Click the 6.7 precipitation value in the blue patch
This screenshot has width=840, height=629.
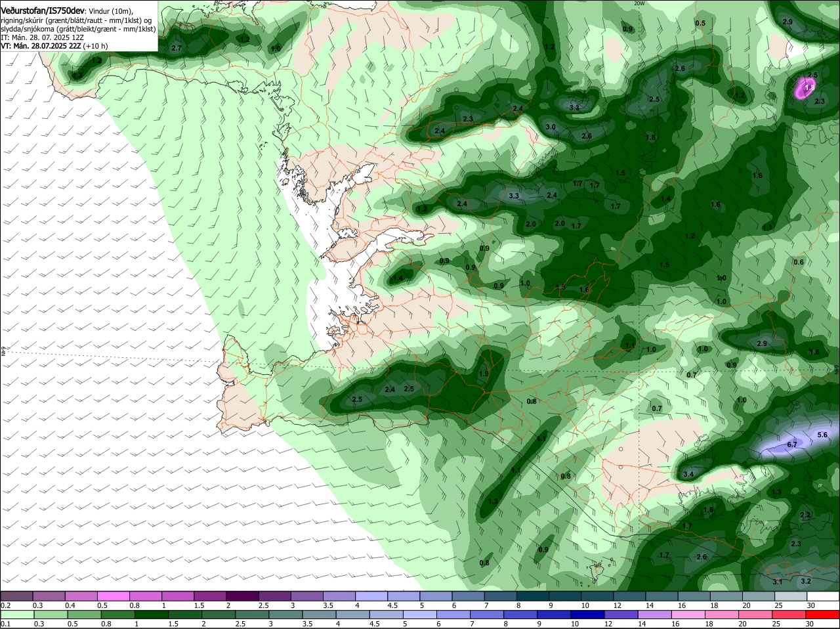point(792,445)
